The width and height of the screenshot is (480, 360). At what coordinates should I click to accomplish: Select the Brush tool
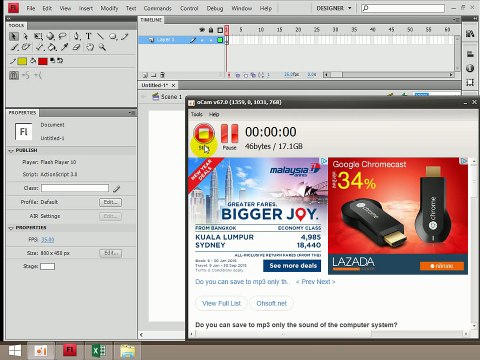click(14, 48)
